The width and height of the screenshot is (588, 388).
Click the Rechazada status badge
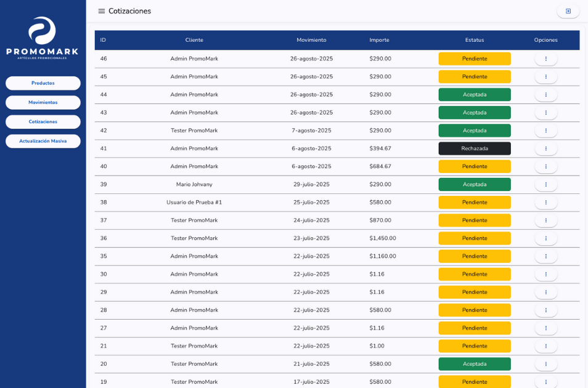[475, 148]
